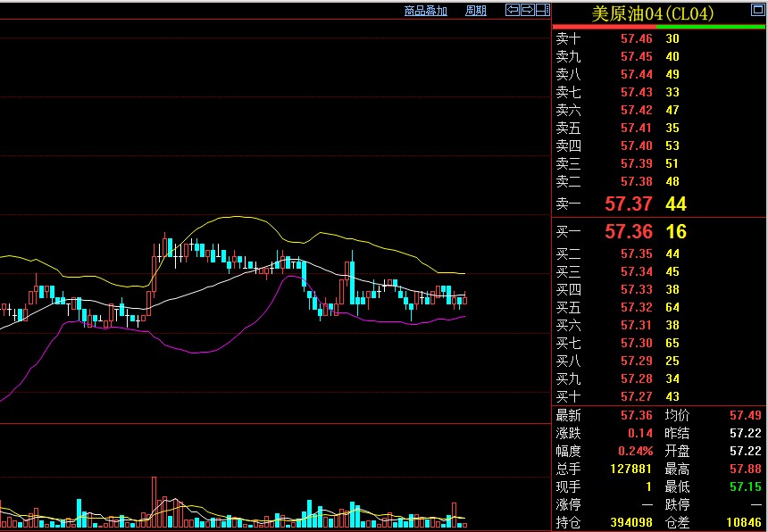
Task: Click the right arrow next icon
Action: [x=528, y=10]
